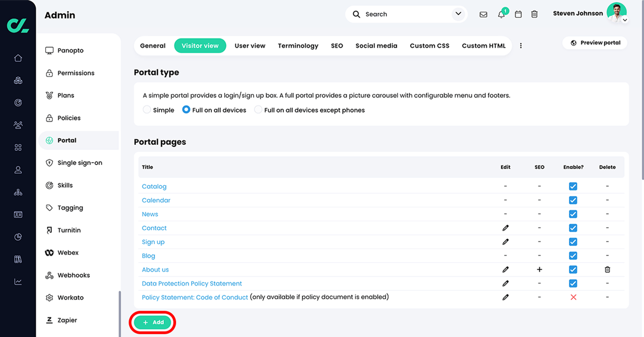Switch to the SEO tab
644x337 pixels.
[337, 46]
